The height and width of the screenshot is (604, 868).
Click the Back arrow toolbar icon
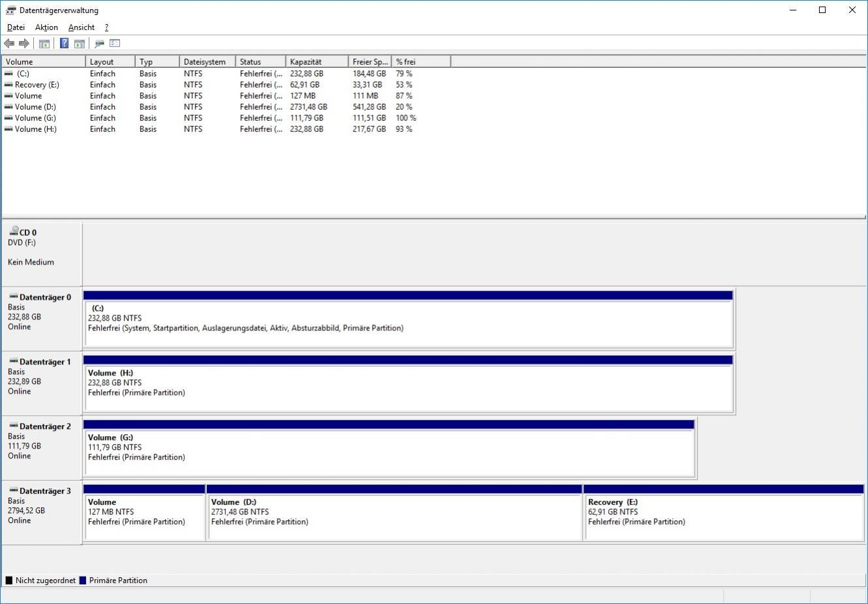click(9, 44)
